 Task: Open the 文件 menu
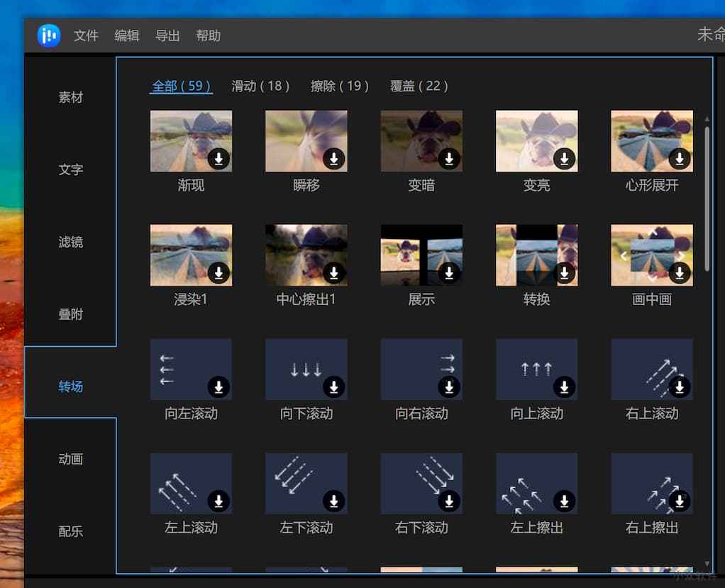[x=86, y=35]
